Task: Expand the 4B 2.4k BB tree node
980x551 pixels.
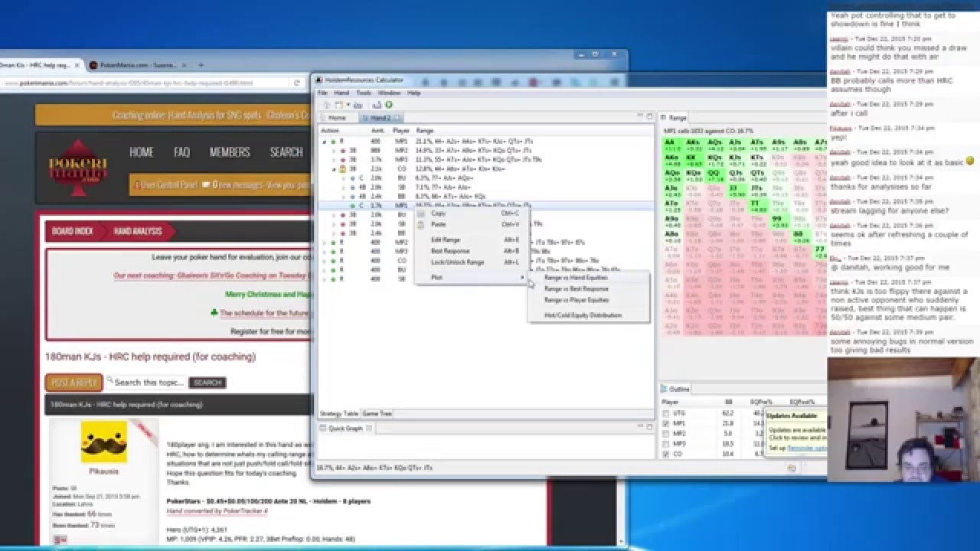Action: coord(343,197)
